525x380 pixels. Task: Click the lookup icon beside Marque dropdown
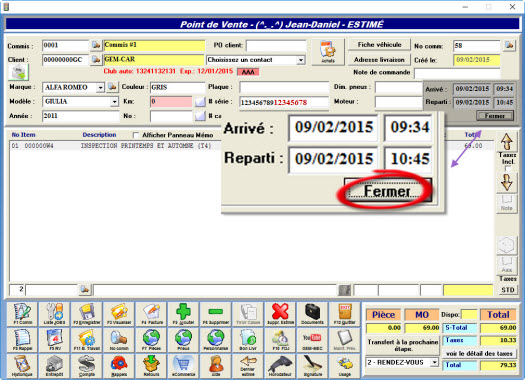[x=112, y=87]
